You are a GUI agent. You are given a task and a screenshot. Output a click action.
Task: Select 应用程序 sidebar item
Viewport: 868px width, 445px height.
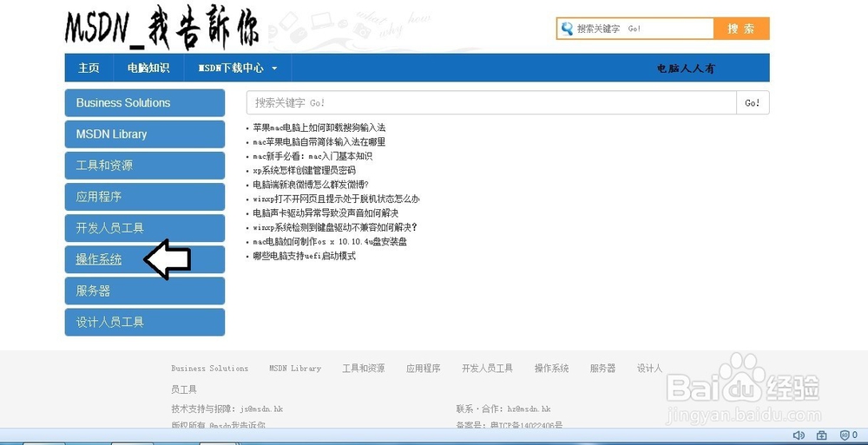(x=144, y=197)
